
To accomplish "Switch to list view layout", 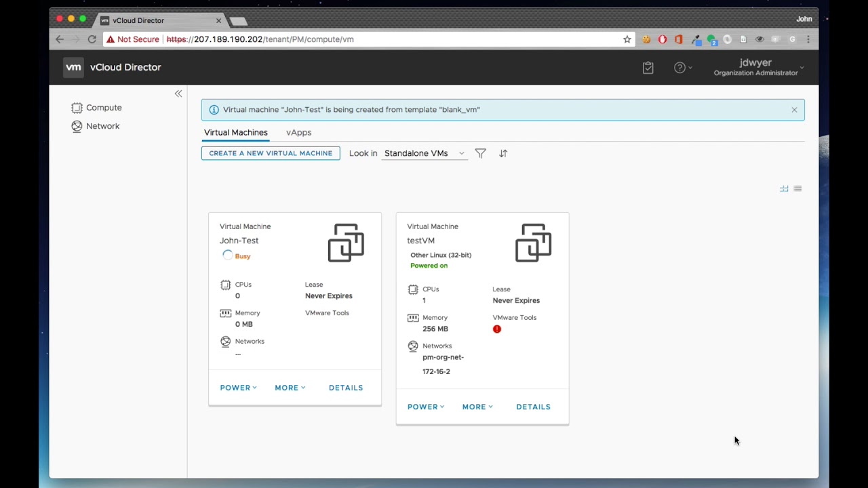I will pos(797,189).
